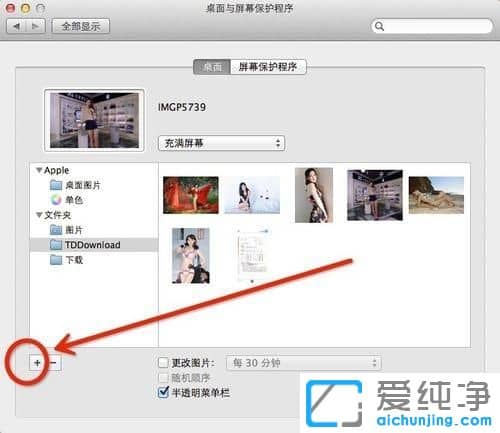Go forward with the right arrow button
The width and height of the screenshot is (500, 433).
click(x=35, y=26)
